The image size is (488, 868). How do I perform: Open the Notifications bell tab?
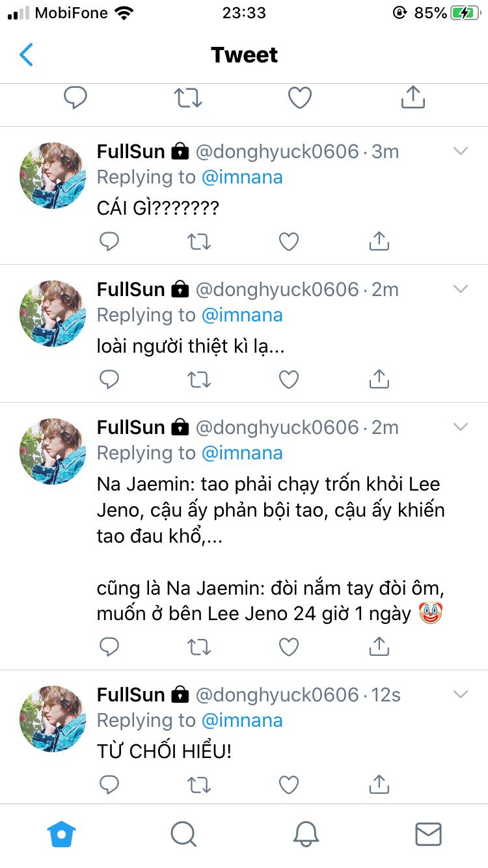coord(306,834)
